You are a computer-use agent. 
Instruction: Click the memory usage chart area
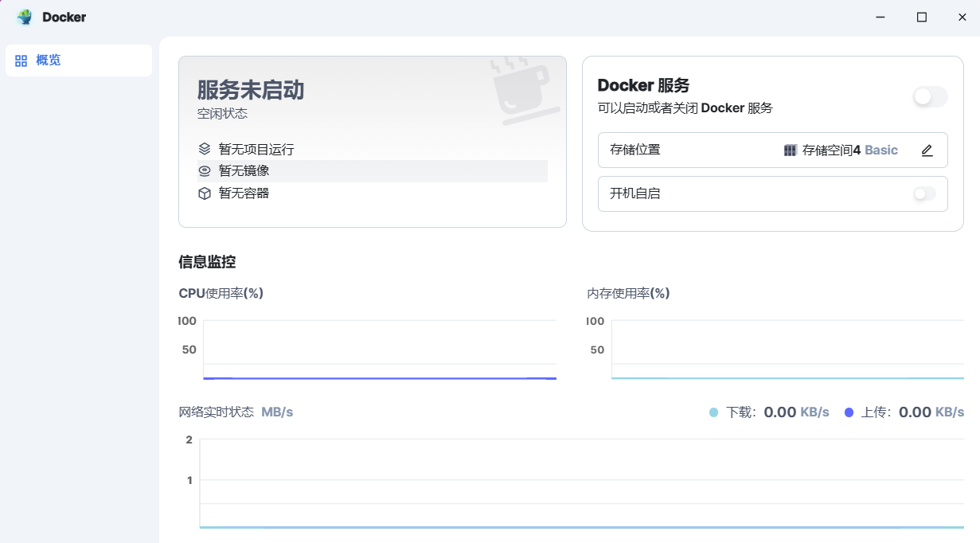tap(787, 350)
